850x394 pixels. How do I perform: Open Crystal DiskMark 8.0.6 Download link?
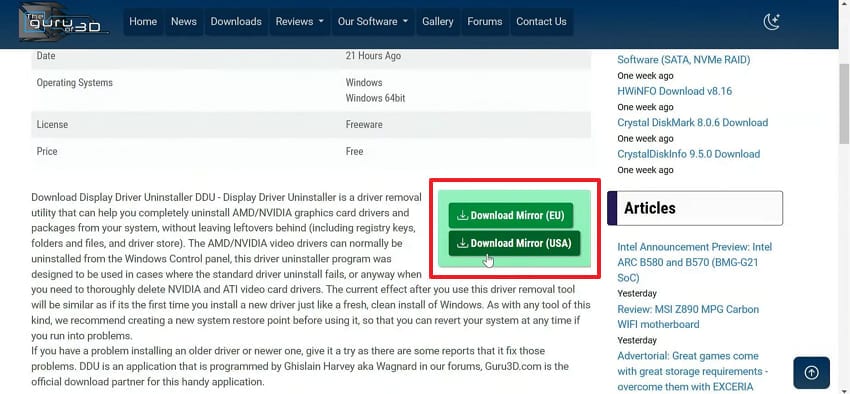[692, 122]
